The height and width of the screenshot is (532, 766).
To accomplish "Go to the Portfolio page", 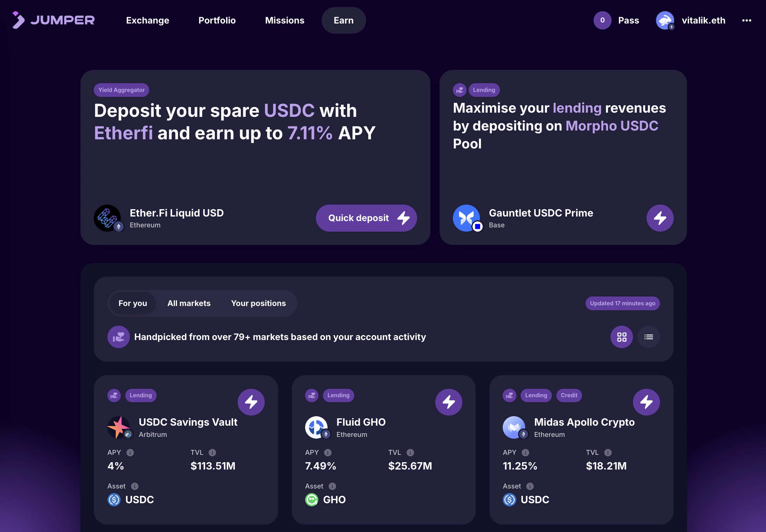I will tap(217, 20).
